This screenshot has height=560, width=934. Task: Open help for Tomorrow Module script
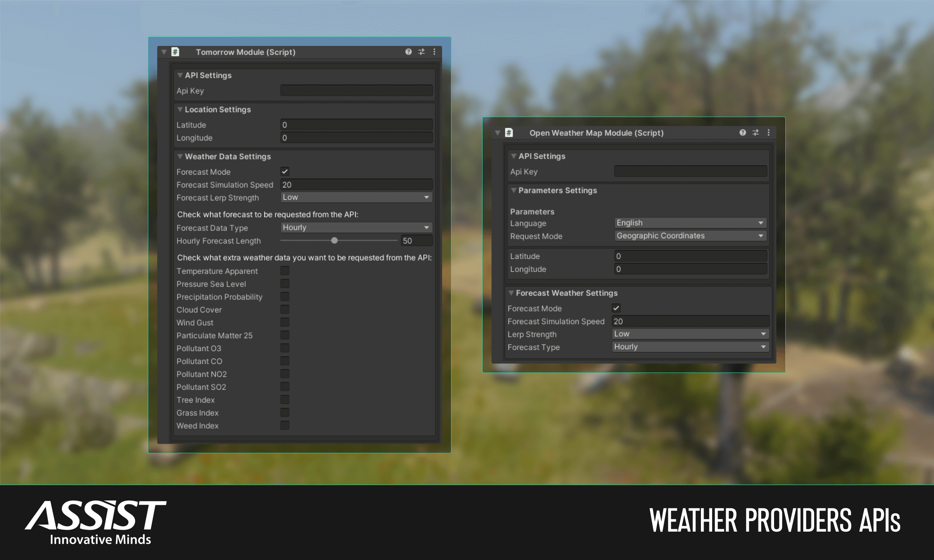[x=408, y=52]
